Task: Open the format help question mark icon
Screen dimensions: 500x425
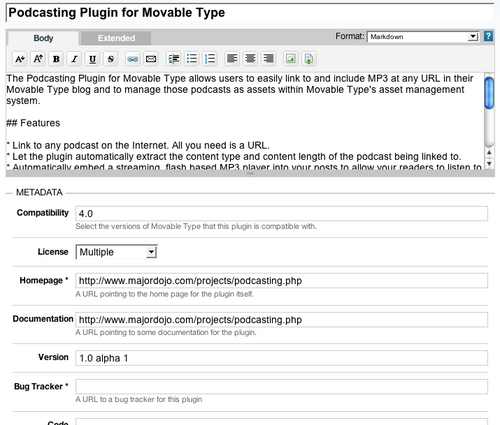Action: click(x=488, y=36)
